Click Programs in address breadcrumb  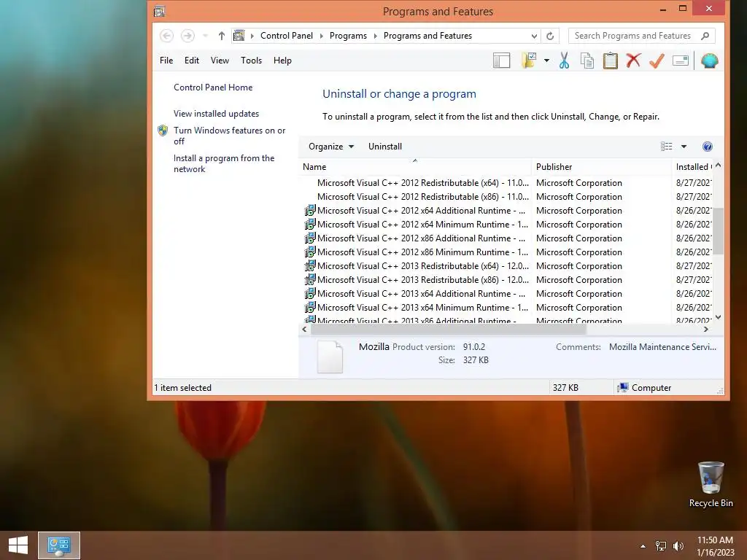pyautogui.click(x=348, y=36)
